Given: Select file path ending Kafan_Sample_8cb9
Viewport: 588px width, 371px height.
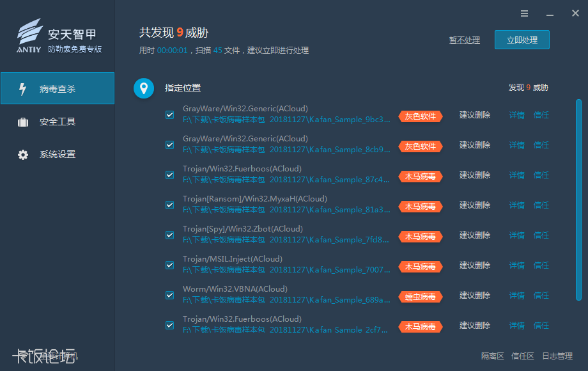Looking at the screenshot, I should pyautogui.click(x=286, y=150).
